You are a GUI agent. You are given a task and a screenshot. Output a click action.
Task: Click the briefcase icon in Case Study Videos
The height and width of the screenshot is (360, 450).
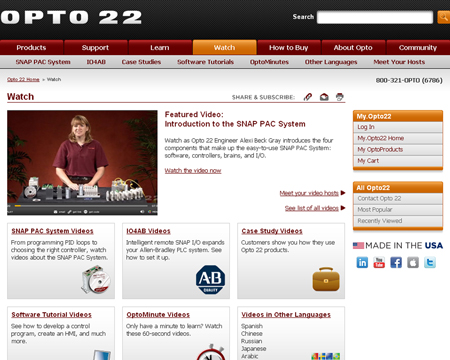[x=326, y=279]
